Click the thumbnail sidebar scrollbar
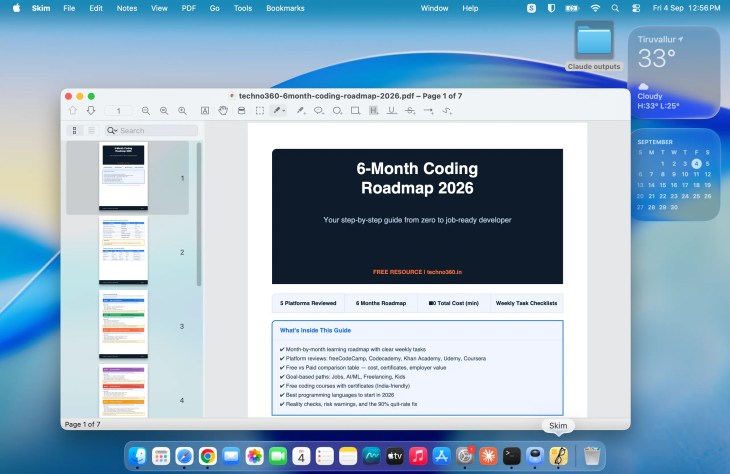730x474 pixels. 199,214
